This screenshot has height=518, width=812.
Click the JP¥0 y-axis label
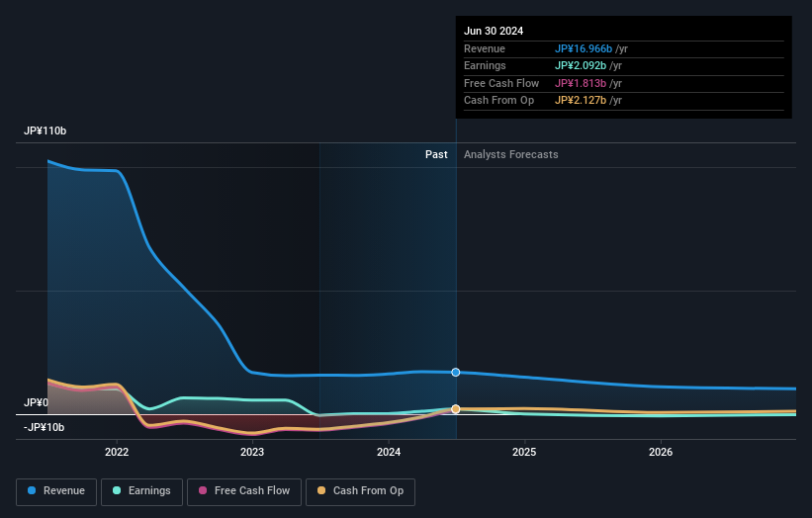coord(36,402)
